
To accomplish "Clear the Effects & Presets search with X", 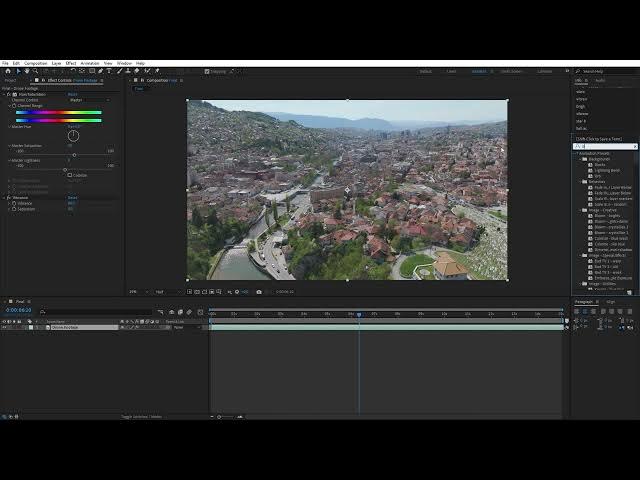I will 633,147.
